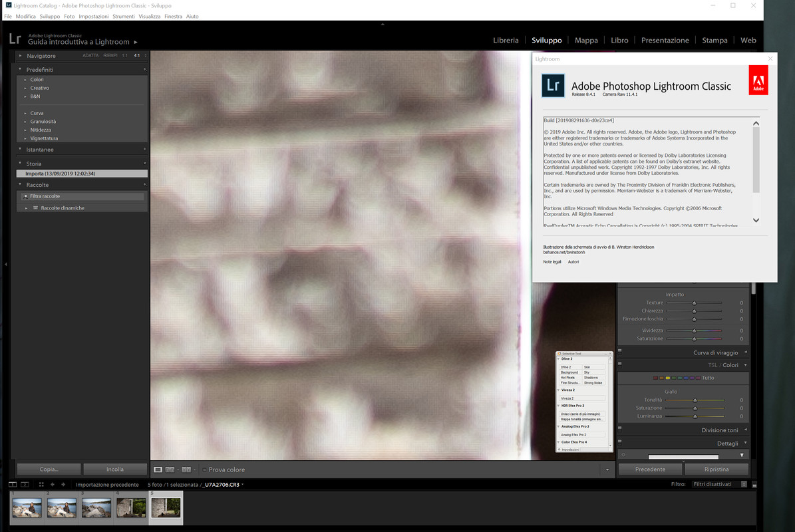This screenshot has width=795, height=532.
Task: Expand the B&N preset group
Action: tap(25, 96)
